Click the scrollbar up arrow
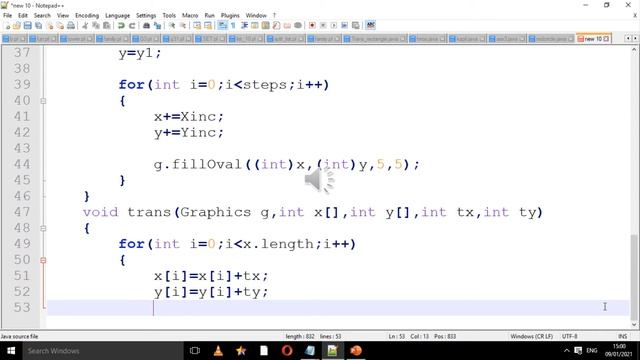 (x=634, y=50)
